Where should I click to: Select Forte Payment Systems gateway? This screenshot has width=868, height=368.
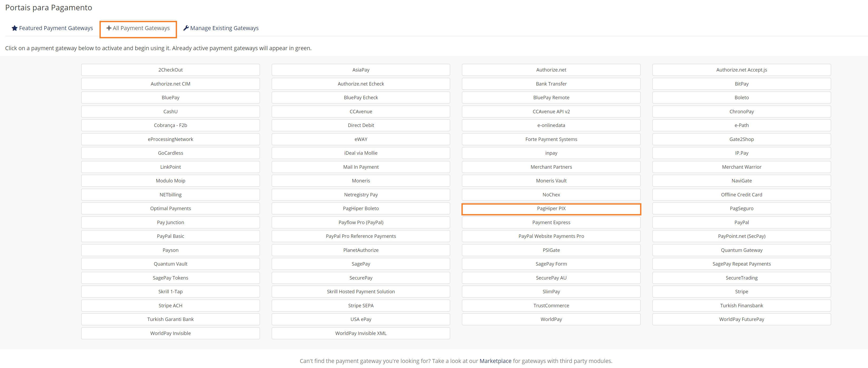(551, 139)
